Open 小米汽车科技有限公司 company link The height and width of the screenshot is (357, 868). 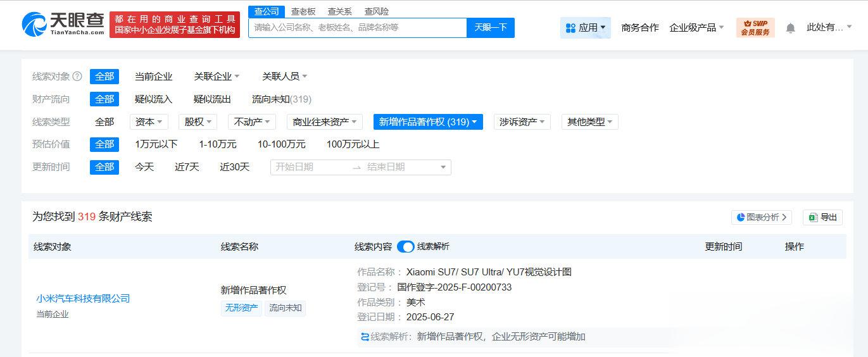pyautogui.click(x=83, y=299)
